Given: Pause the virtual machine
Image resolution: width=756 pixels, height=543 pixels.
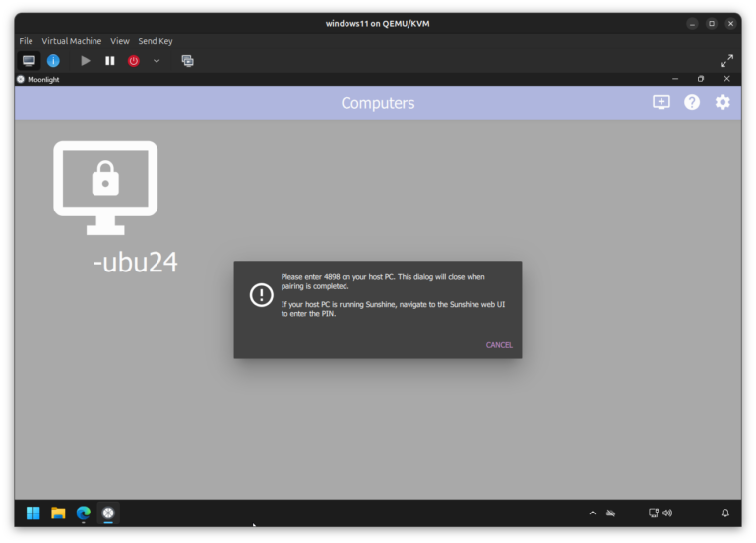Looking at the screenshot, I should [x=110, y=61].
